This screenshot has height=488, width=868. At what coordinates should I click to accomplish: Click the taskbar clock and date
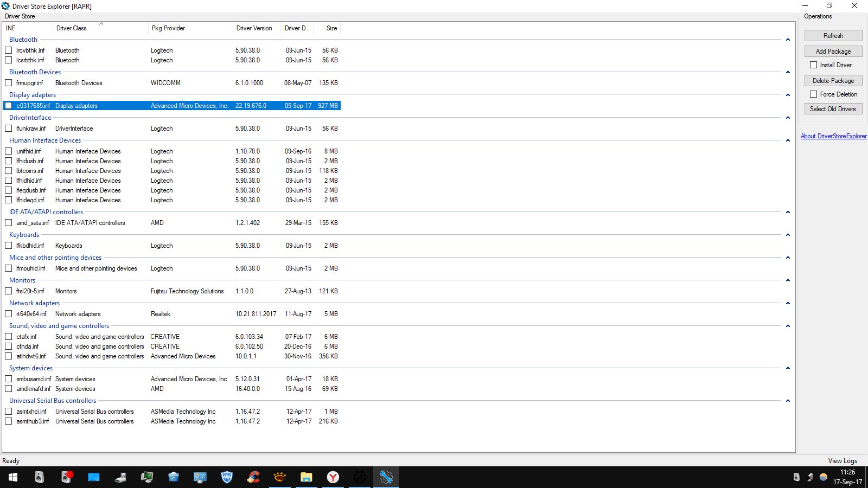pos(848,477)
